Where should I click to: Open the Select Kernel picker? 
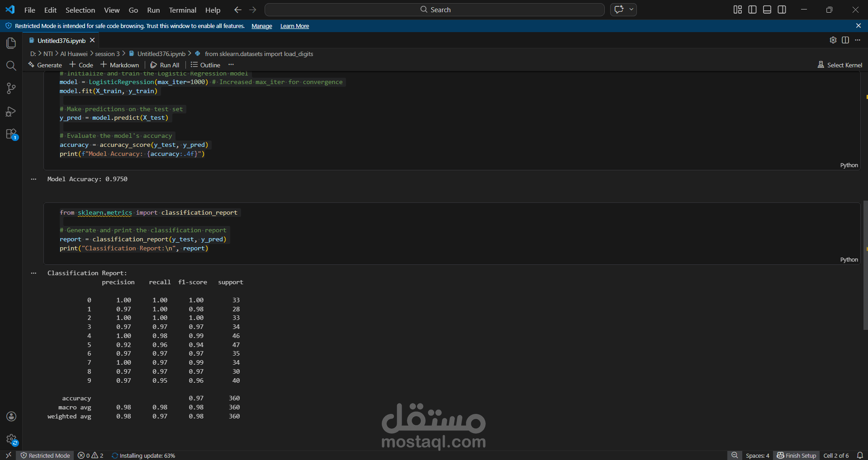coord(840,65)
